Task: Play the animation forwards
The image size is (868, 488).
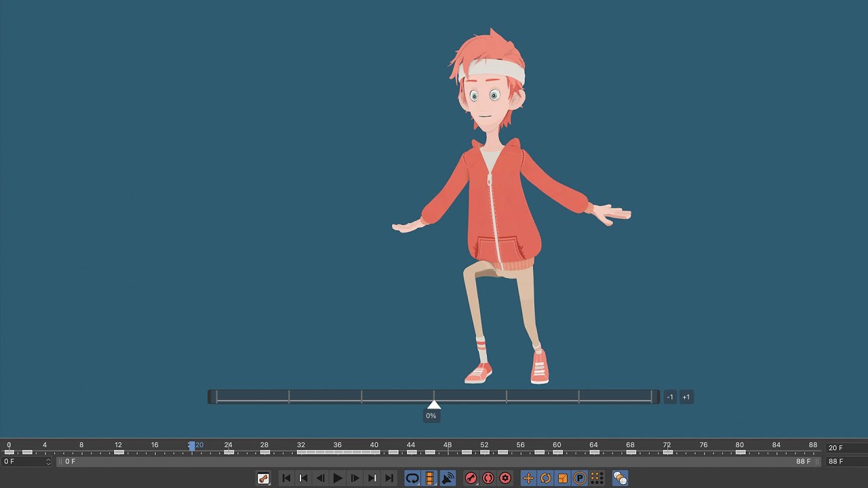Action: pyautogui.click(x=338, y=479)
